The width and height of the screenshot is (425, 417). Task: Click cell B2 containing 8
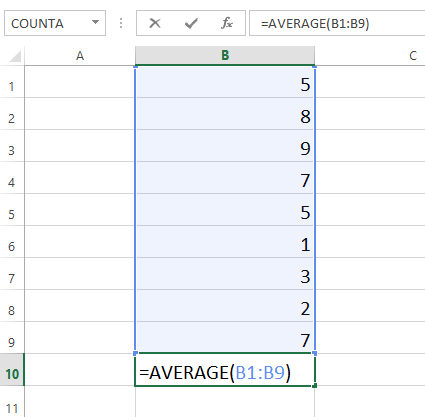point(225,114)
